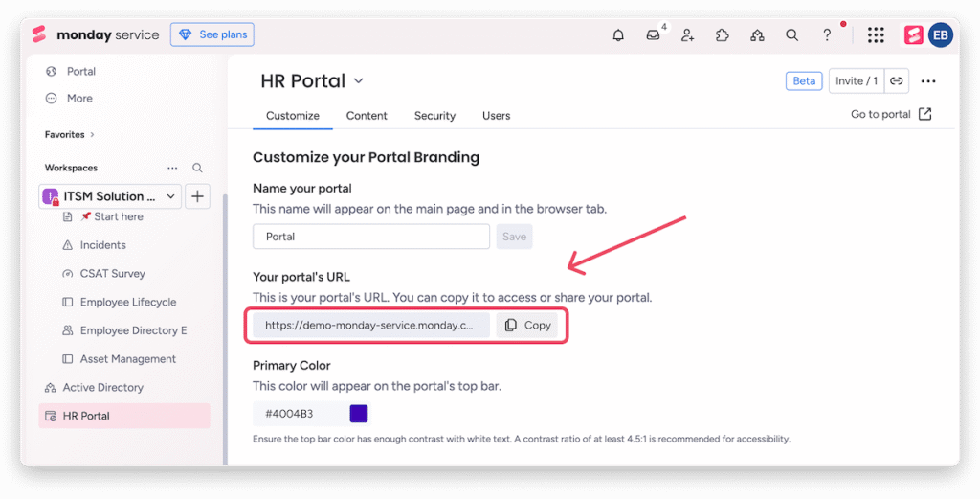This screenshot has height=499, width=980.
Task: Open the Employee Directory E item
Action: click(x=133, y=330)
